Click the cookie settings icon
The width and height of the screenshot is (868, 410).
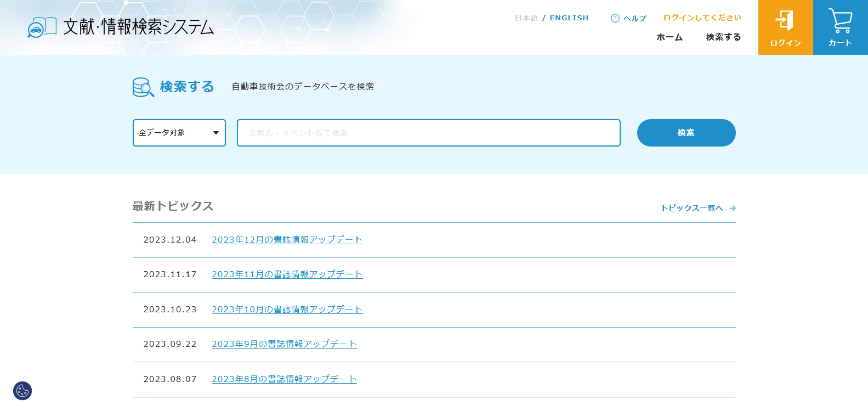[22, 391]
